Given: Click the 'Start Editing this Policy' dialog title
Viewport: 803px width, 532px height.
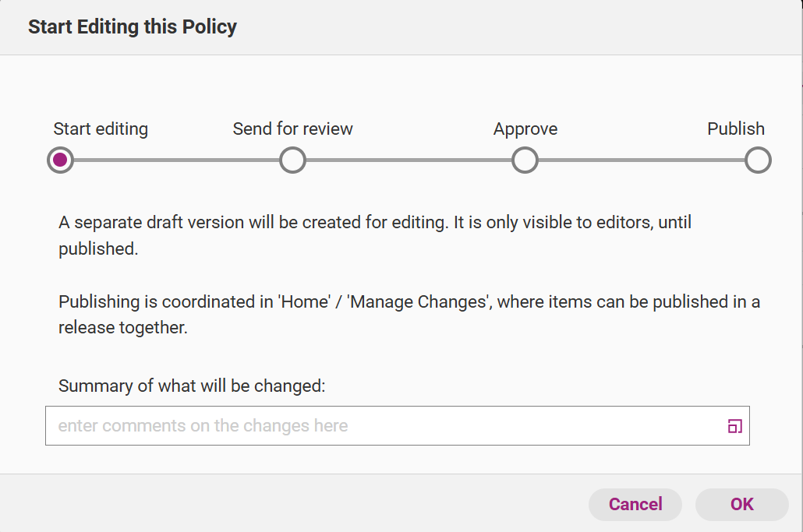Looking at the screenshot, I should (133, 27).
